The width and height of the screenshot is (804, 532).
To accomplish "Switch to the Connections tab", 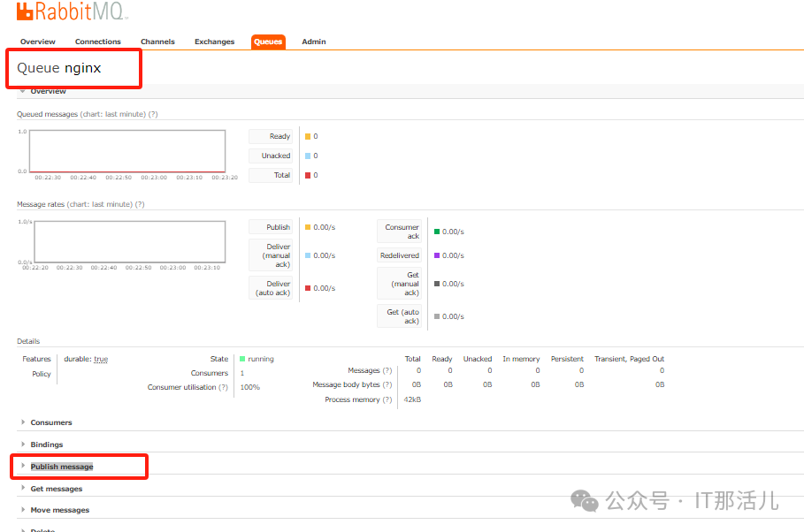I will click(98, 42).
